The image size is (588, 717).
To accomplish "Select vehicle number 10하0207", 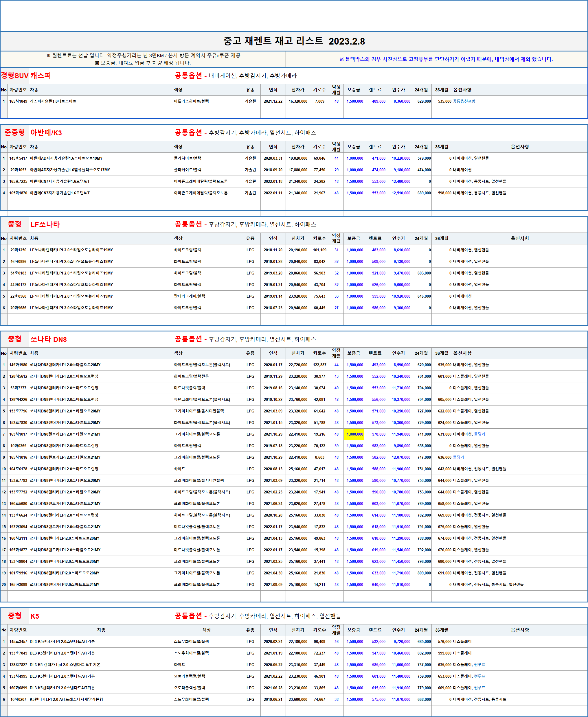I will click(18, 699).
